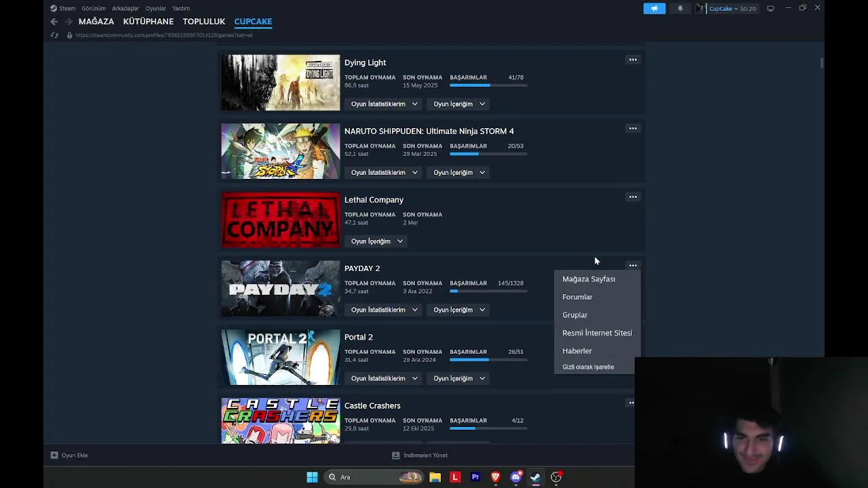The width and height of the screenshot is (868, 488).
Task: Click the İndirmeleri Yönet download icon
Action: [396, 455]
